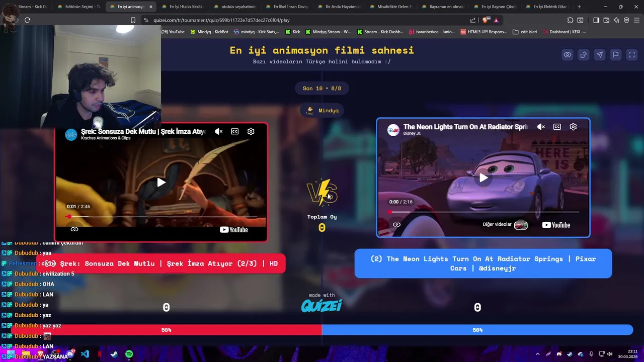Unmute the Shrek video player
This screenshot has height=362, width=644.
tap(218, 131)
